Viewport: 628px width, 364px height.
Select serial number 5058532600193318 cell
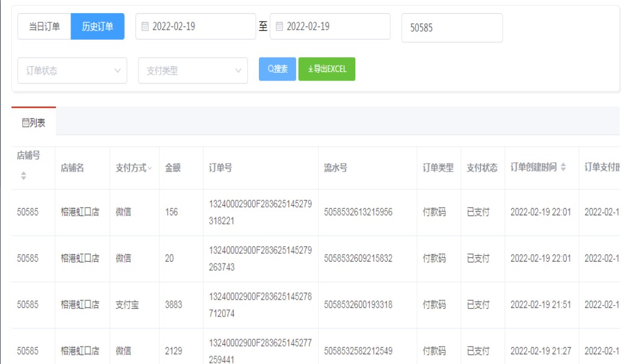(358, 305)
